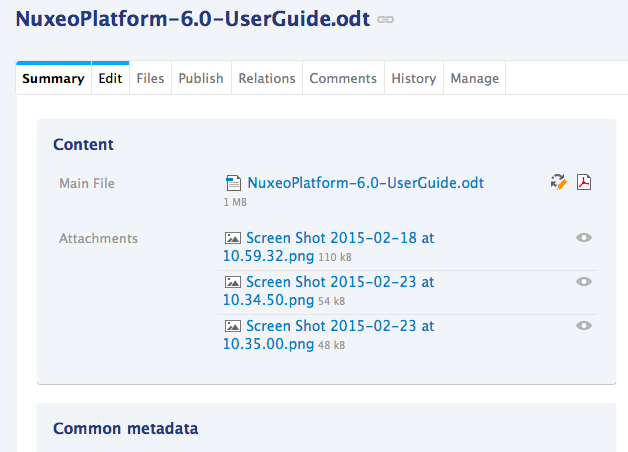Download main file NuxeoPlatform-6.0-UserGuide.odt link
The width and height of the screenshot is (628, 452).
[366, 183]
